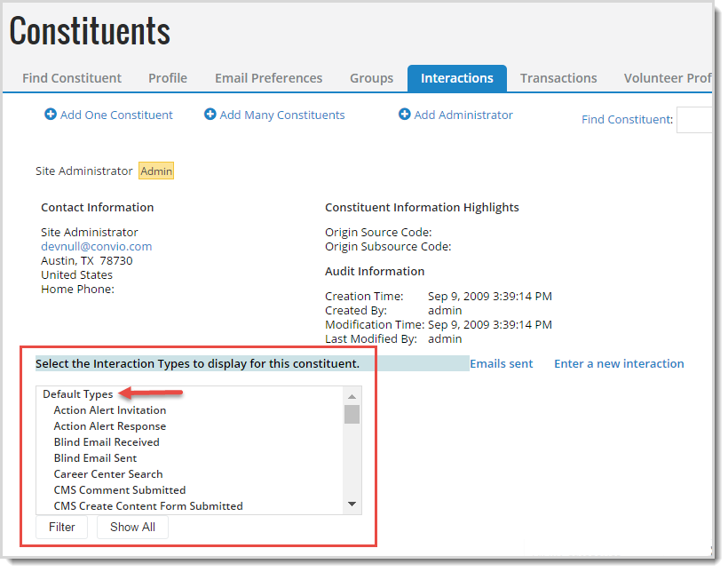Image resolution: width=728 pixels, height=572 pixels.
Task: Open the Emails sent link
Action: coord(502,363)
